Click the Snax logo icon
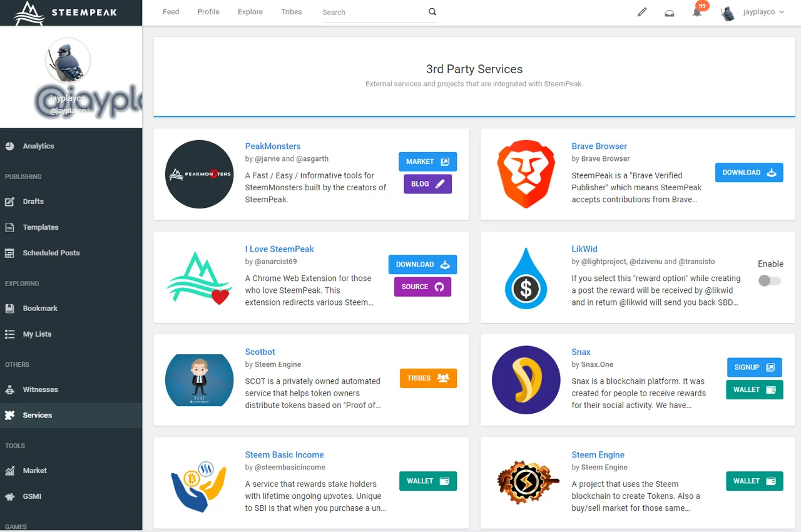The height and width of the screenshot is (532, 801). coord(526,380)
